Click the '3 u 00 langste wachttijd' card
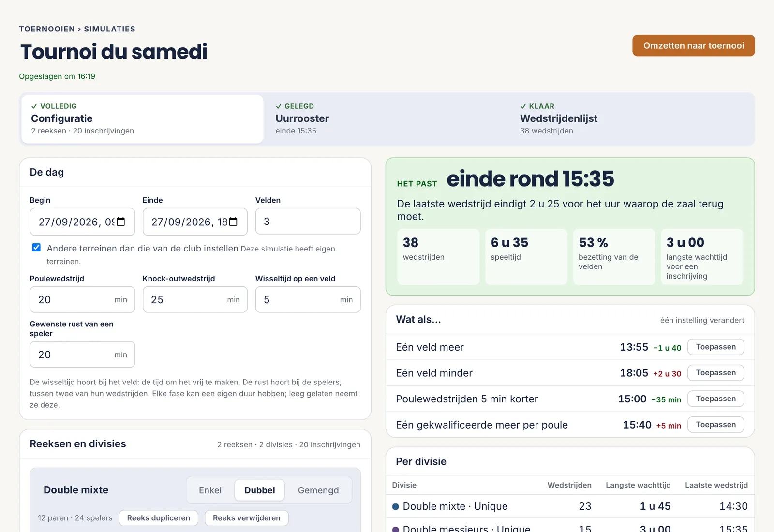The height and width of the screenshot is (532, 774). tap(701, 257)
